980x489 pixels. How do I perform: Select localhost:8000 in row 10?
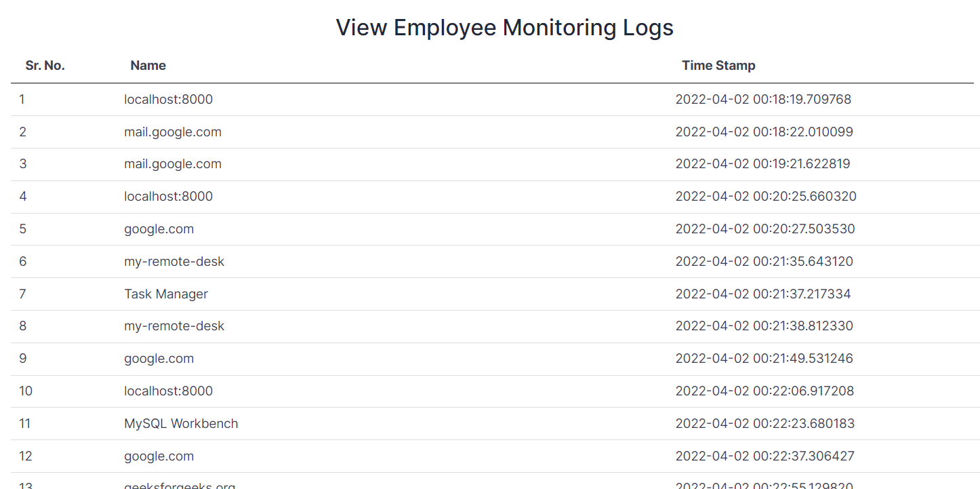point(168,391)
